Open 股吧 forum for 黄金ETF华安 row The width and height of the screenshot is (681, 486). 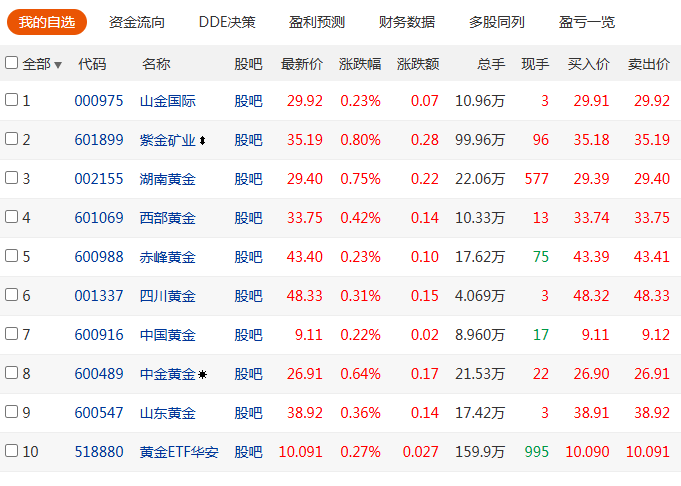click(248, 452)
